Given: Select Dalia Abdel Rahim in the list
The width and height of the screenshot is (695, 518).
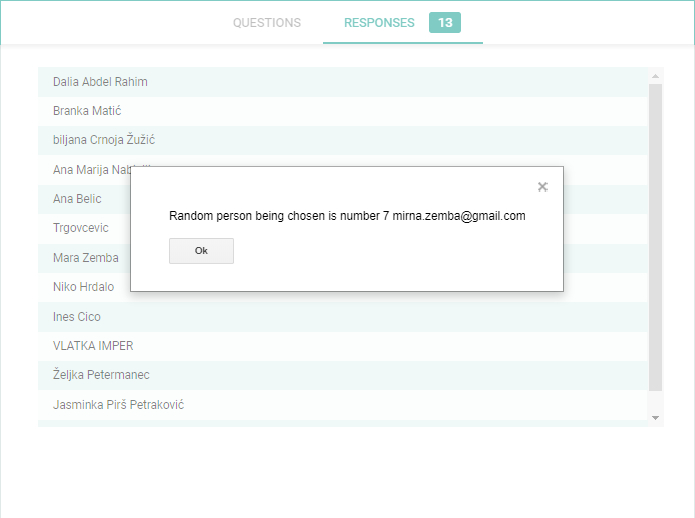Looking at the screenshot, I should pos(100,82).
